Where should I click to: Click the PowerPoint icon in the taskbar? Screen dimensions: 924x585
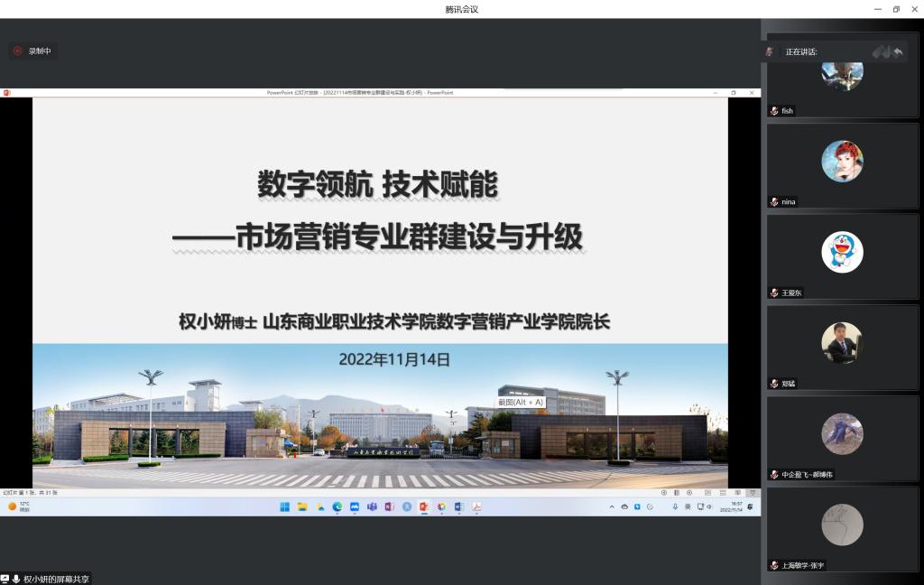click(x=423, y=506)
